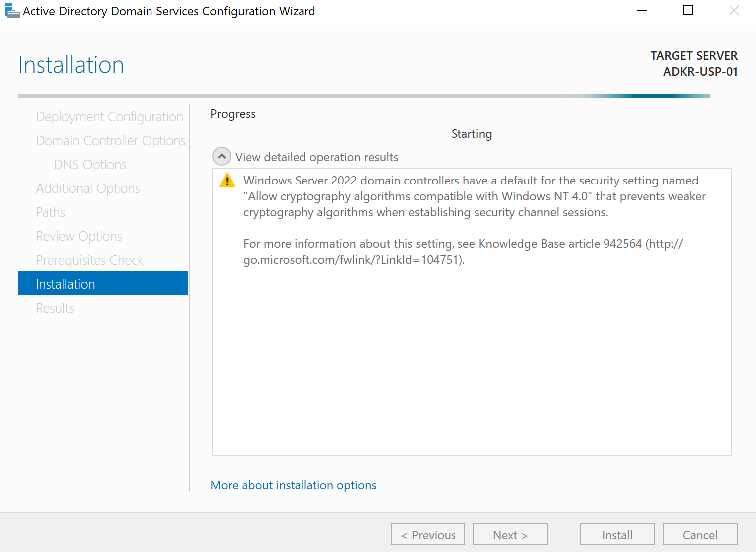The width and height of the screenshot is (756, 552).
Task: Click the 'Starting' progress status text
Action: [x=471, y=134]
